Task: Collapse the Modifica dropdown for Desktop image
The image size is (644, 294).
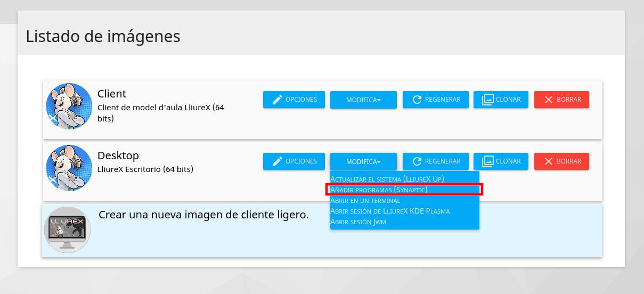Action: coord(363,162)
